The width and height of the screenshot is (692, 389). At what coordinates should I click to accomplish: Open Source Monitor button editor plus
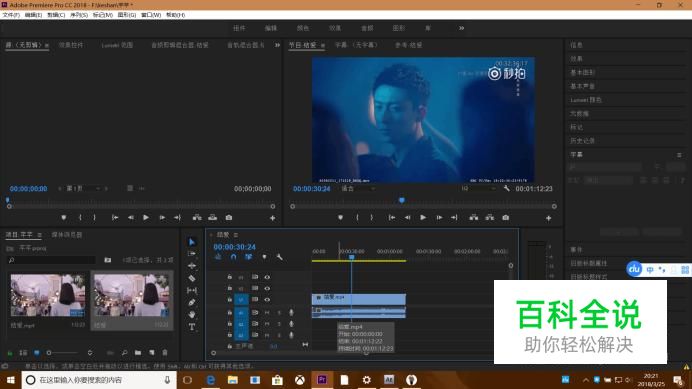(272, 218)
